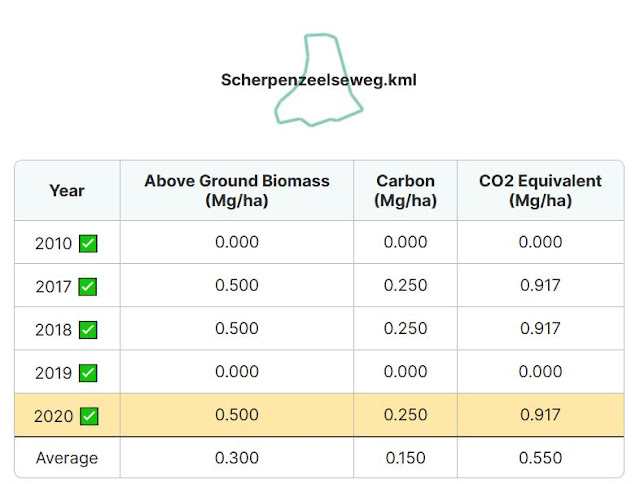
Task: Toggle the 2018 year checkbox
Action: tap(88, 330)
